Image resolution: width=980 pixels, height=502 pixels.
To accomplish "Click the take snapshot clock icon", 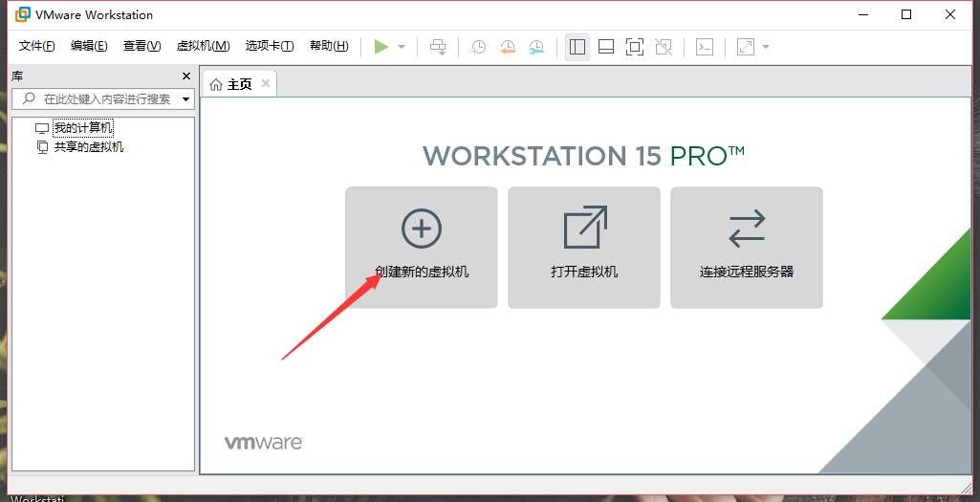I will coord(478,47).
